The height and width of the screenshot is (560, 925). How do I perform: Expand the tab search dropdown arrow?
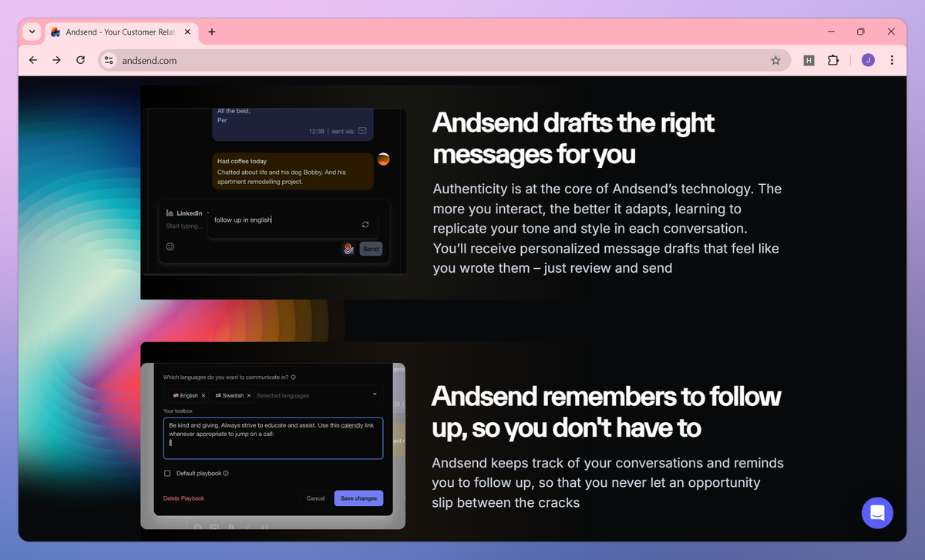[x=32, y=32]
